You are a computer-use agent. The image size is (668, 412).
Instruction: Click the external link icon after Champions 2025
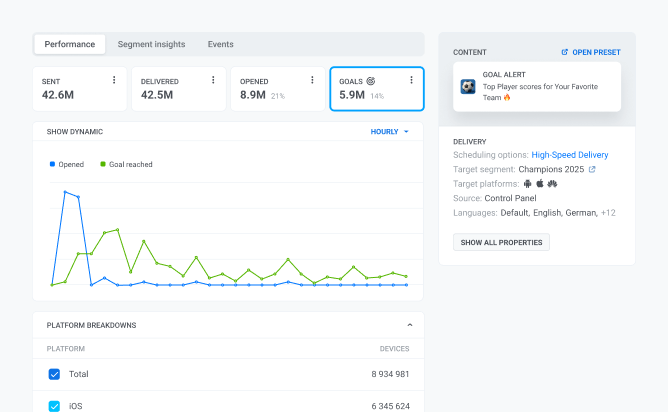coord(592,170)
